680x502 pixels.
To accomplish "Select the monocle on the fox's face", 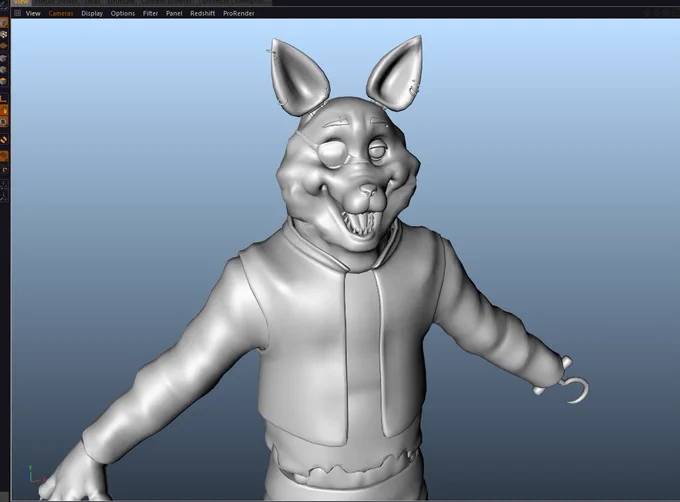I will click(x=331, y=156).
